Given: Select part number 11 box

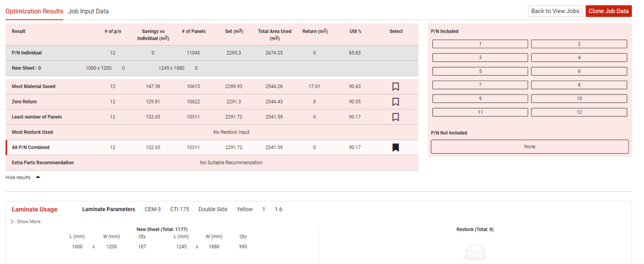Looking at the screenshot, I should (x=480, y=113).
